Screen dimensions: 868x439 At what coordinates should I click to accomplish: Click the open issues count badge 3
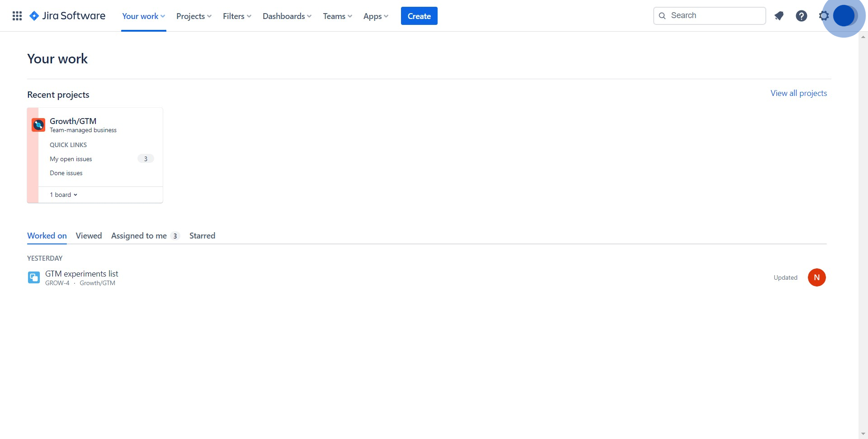146,159
